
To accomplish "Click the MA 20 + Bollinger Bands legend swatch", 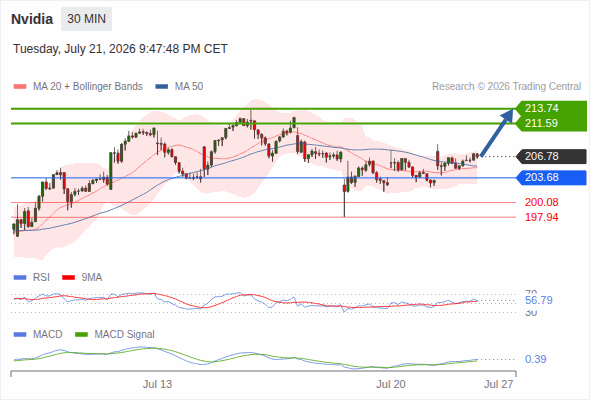I will (x=20, y=87).
